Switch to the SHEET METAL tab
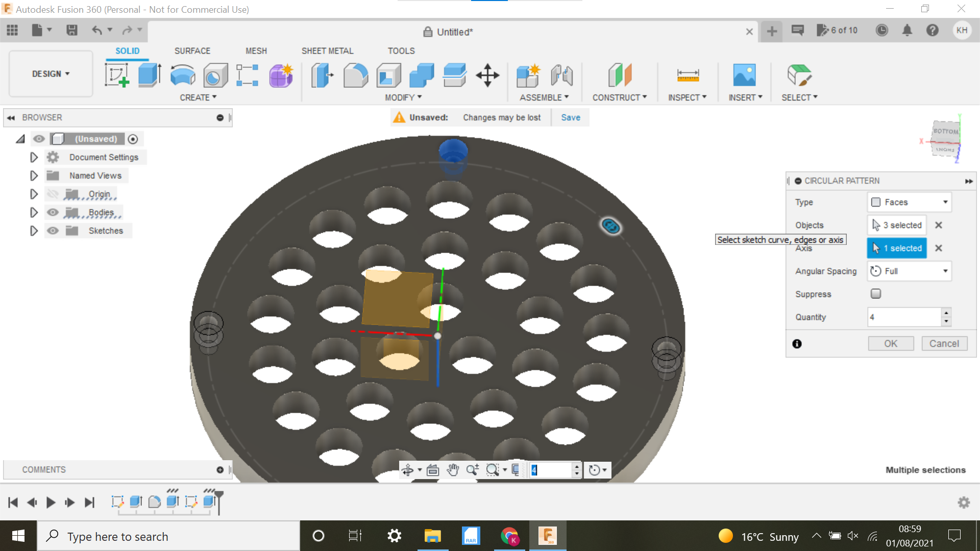This screenshot has width=980, height=551. (x=327, y=51)
